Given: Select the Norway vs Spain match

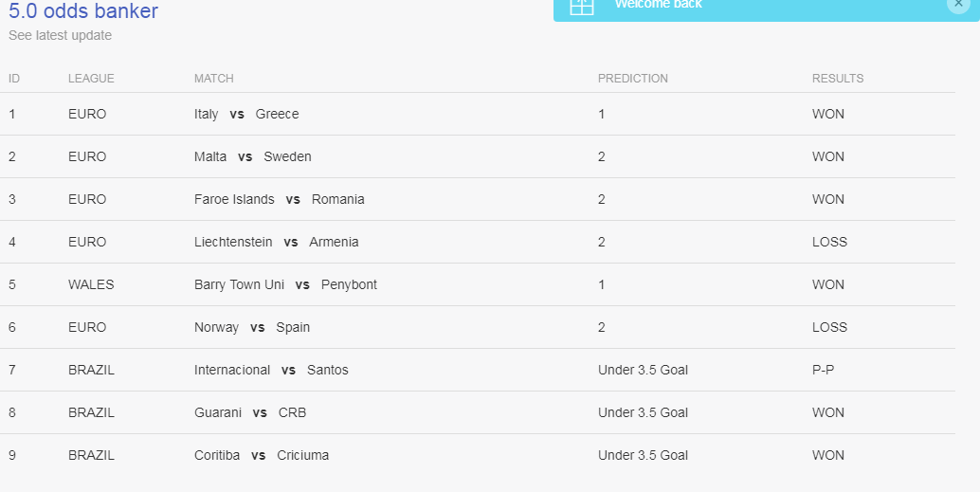Looking at the screenshot, I should [x=251, y=327].
